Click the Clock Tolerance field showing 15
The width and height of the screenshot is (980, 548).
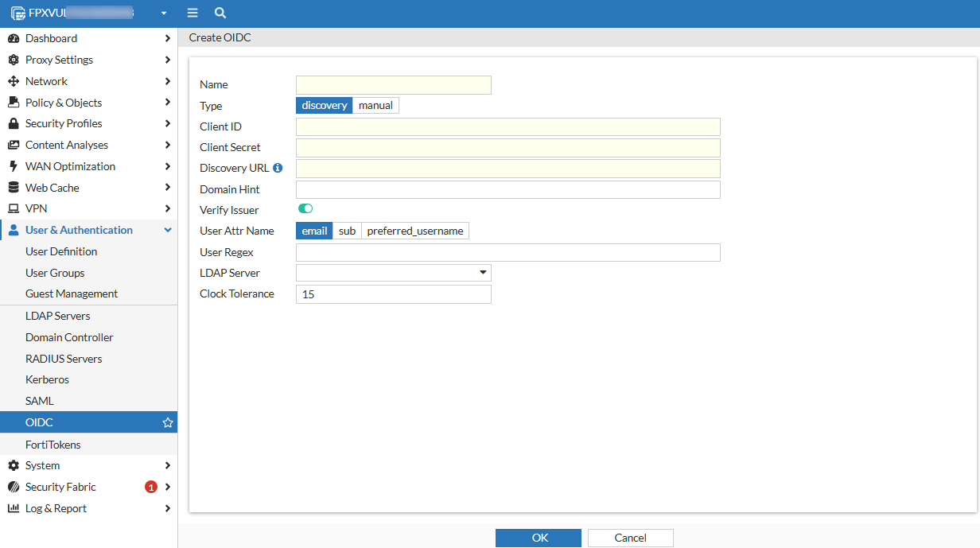(x=394, y=294)
